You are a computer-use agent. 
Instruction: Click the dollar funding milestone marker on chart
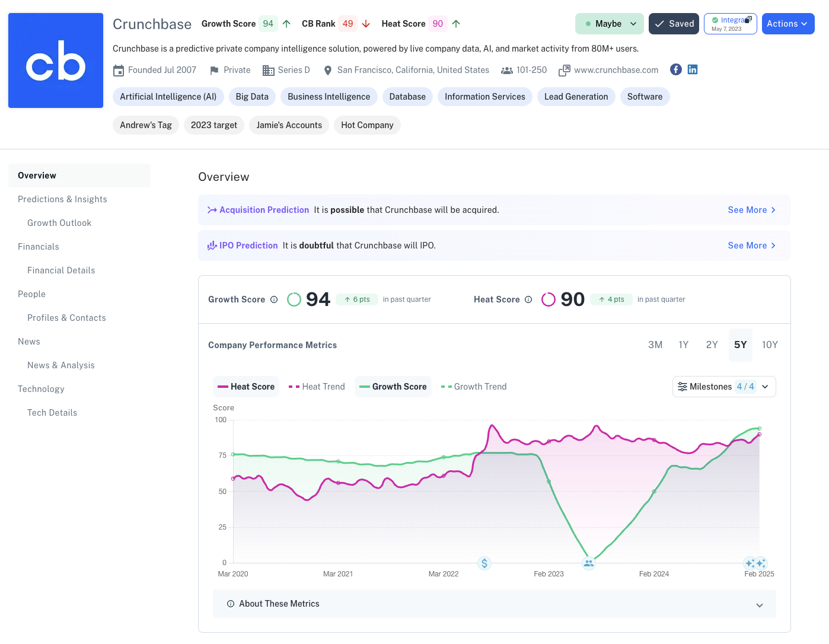(484, 563)
